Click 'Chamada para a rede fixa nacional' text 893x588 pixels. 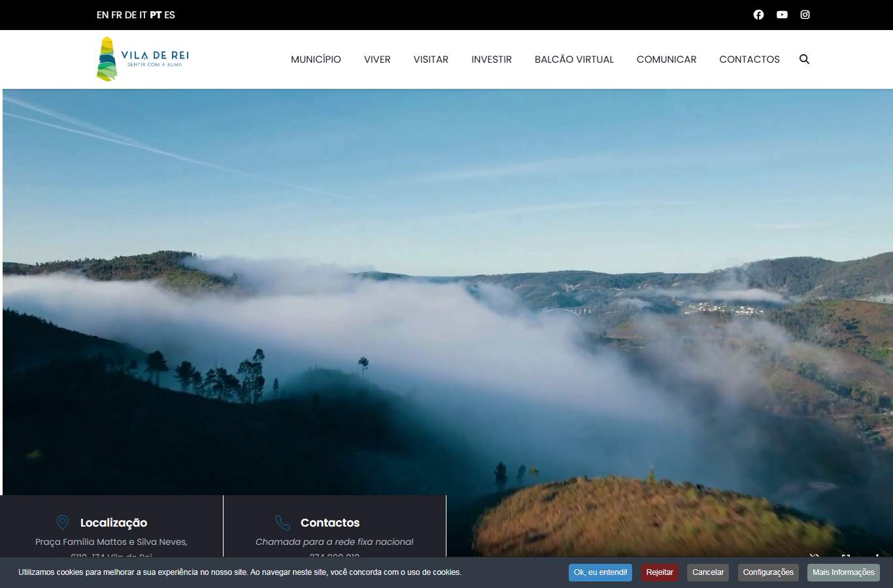334,542
